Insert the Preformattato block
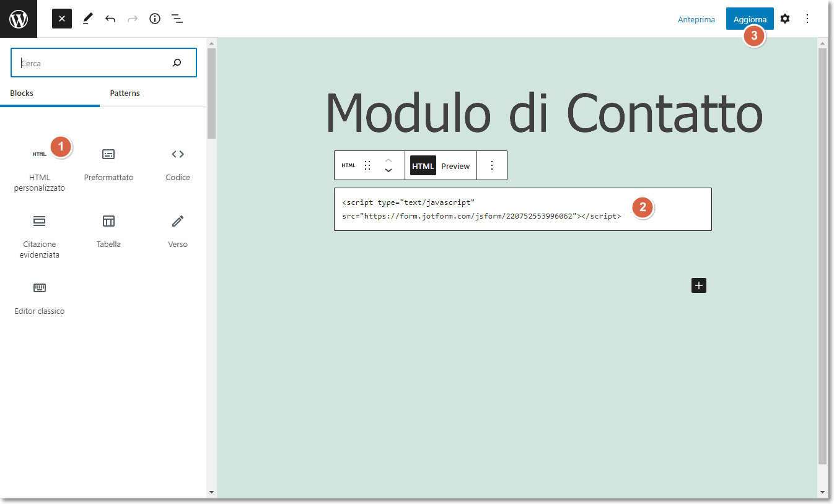 tap(108, 166)
